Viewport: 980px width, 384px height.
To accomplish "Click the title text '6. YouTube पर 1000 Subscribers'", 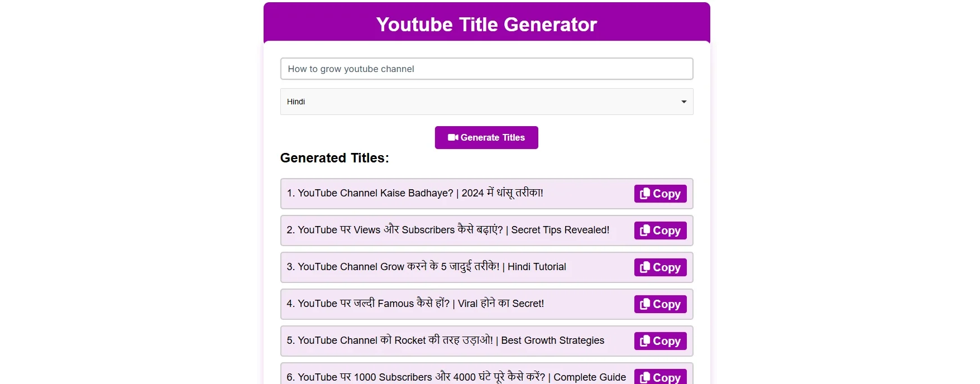I will [360, 377].
